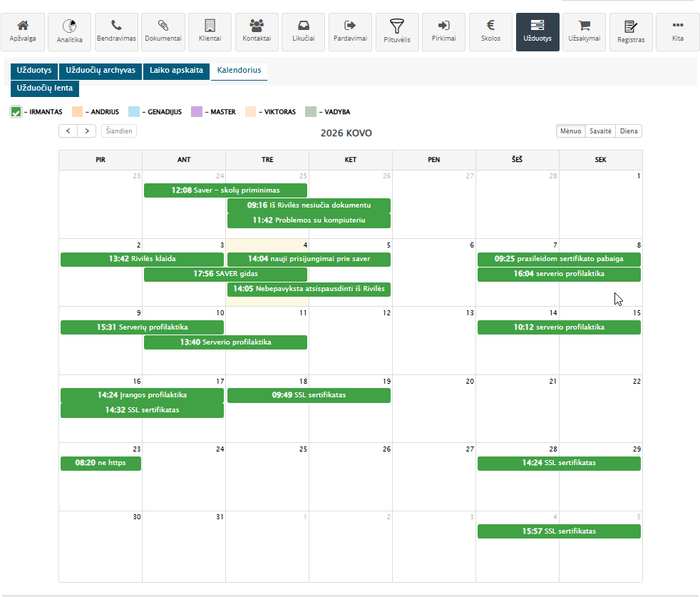The image size is (700, 597).
Task: Open the 'SAVER gidas' calendar event
Action: [225, 275]
